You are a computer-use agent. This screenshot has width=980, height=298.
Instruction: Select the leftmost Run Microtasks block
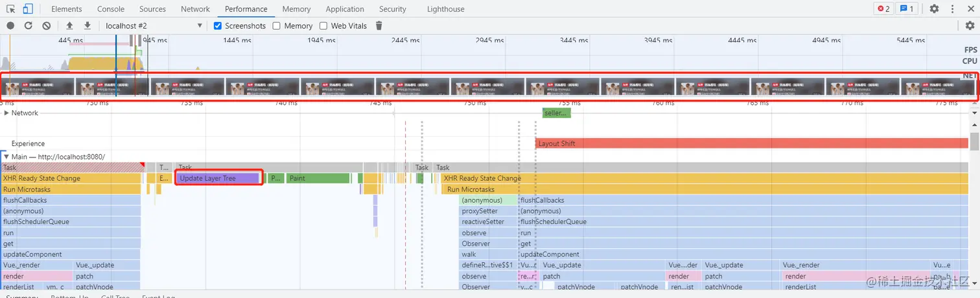point(71,189)
